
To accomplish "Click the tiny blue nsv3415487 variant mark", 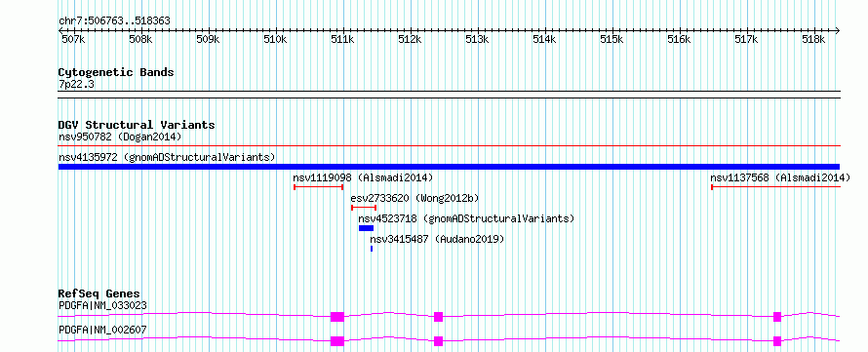I will (x=372, y=249).
